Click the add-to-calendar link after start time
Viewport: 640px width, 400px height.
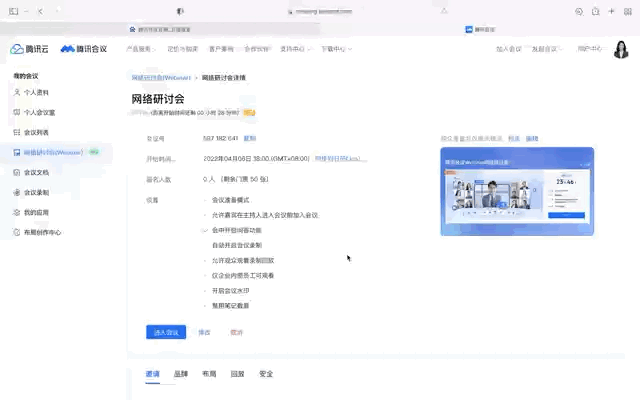pos(338,158)
